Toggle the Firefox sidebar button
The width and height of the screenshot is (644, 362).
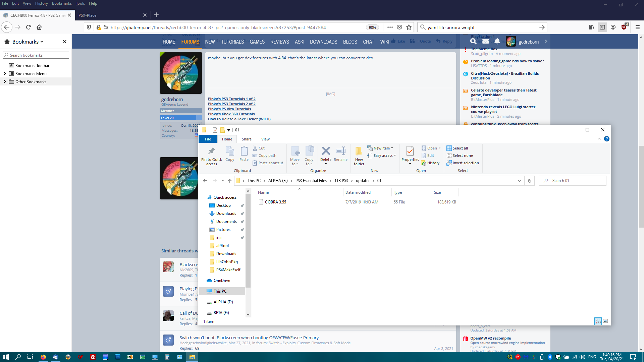602,27
